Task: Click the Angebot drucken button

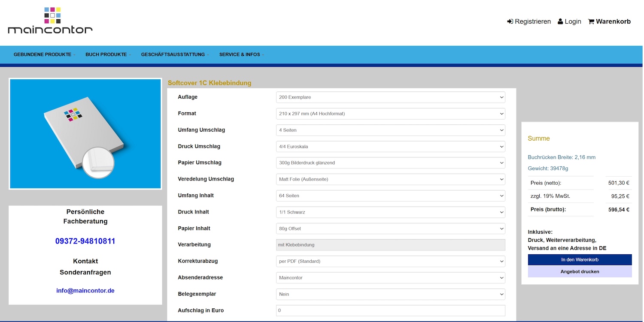Action: [580, 271]
